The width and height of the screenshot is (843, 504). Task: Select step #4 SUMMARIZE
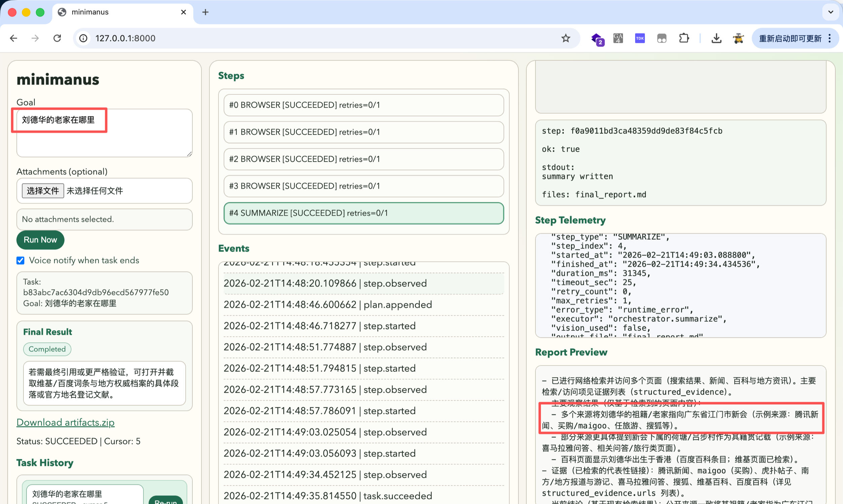pyautogui.click(x=364, y=213)
